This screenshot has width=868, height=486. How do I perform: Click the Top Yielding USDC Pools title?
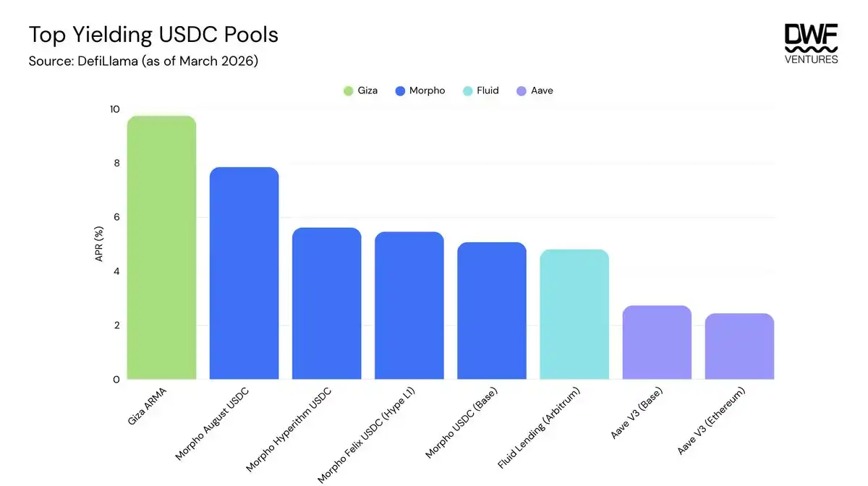pyautogui.click(x=153, y=35)
